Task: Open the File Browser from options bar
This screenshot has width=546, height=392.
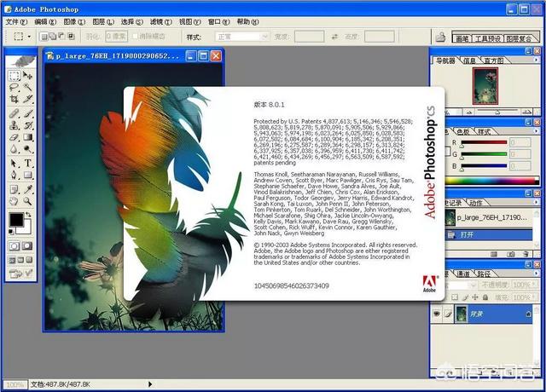Action: (440, 36)
